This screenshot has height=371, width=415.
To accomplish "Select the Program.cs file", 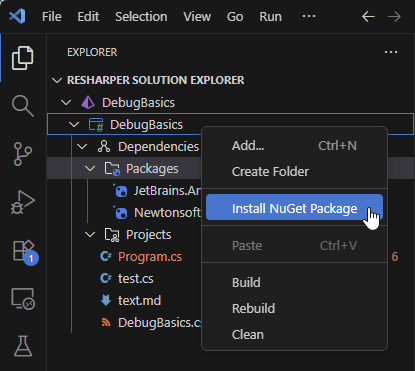I will tap(150, 257).
